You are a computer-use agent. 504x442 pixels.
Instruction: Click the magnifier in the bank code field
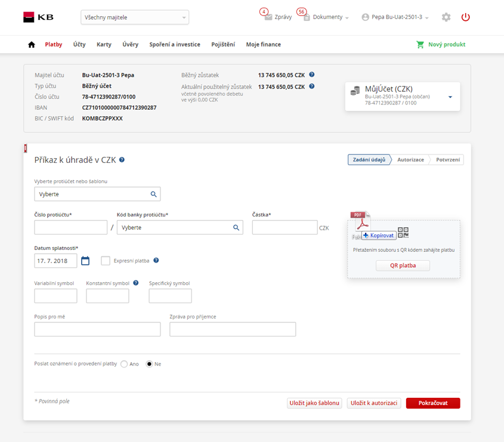(x=236, y=228)
